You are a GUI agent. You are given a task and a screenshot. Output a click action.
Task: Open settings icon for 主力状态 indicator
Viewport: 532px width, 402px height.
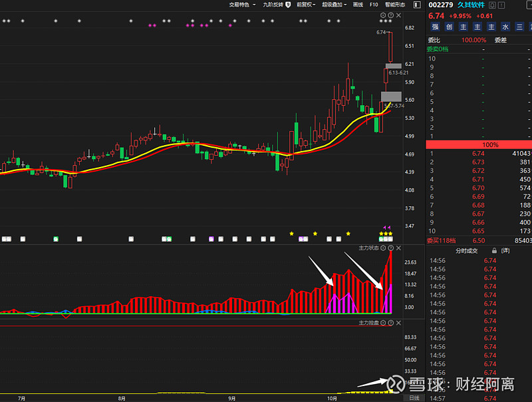(383, 248)
